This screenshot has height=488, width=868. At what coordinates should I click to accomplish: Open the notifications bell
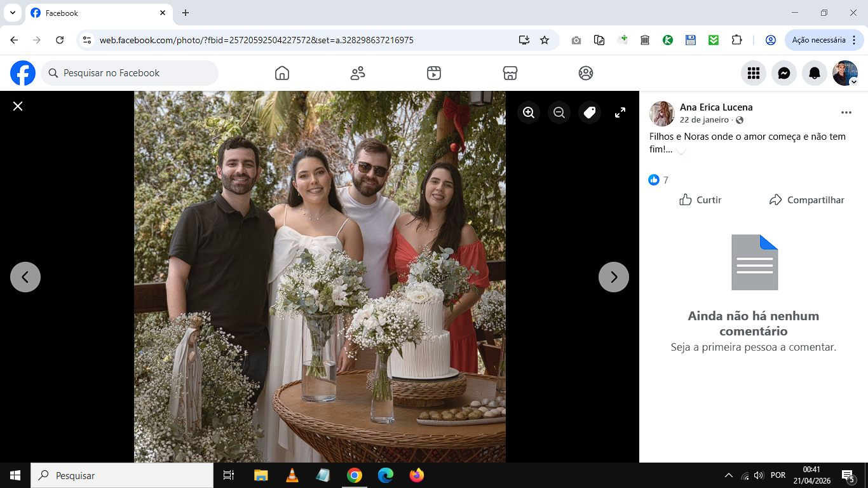pos(815,74)
